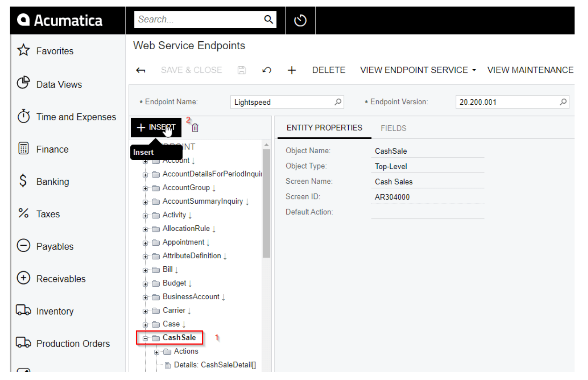Open Payables minus circle icon

click(23, 246)
